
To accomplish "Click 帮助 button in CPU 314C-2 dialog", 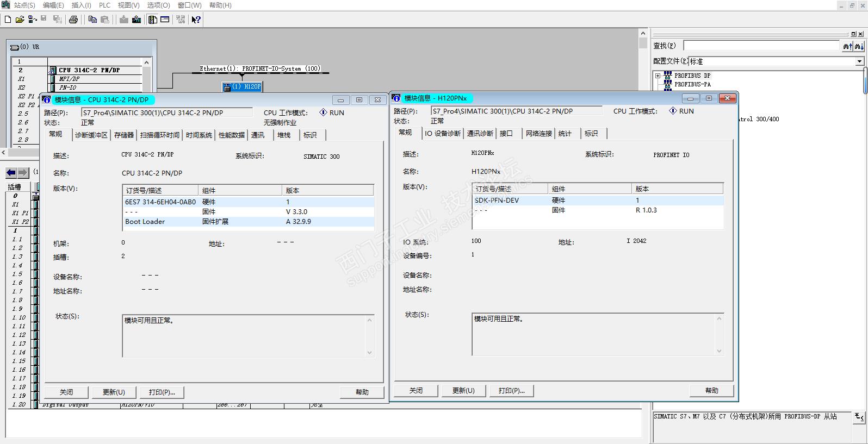I will (362, 392).
